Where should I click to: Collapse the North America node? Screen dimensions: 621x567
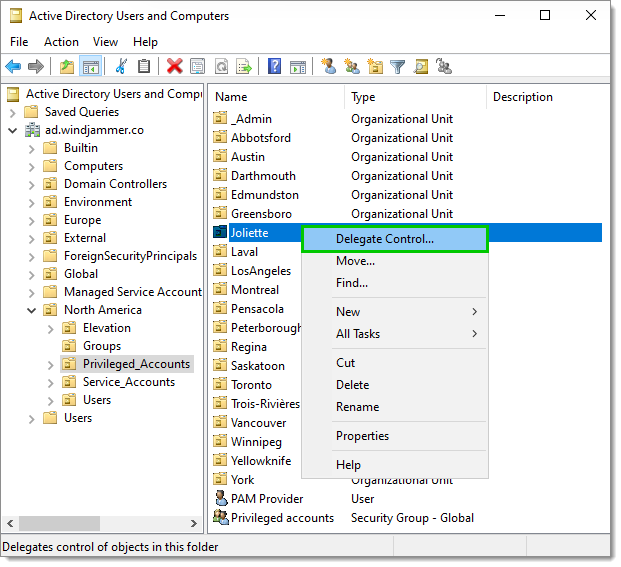click(x=32, y=310)
